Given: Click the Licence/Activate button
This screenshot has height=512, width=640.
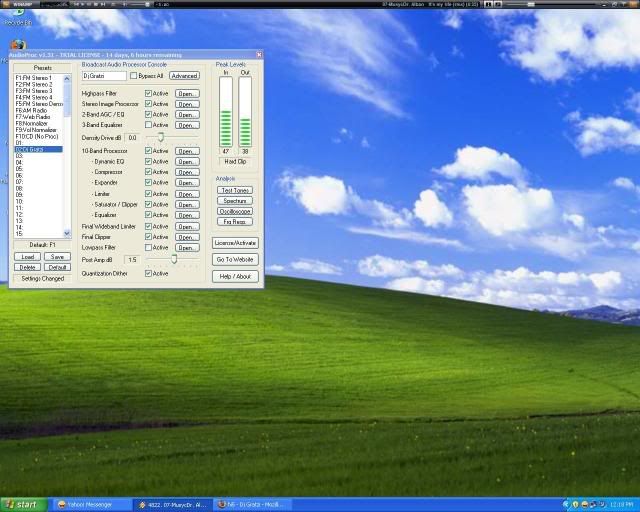Looking at the screenshot, I should pos(235,243).
